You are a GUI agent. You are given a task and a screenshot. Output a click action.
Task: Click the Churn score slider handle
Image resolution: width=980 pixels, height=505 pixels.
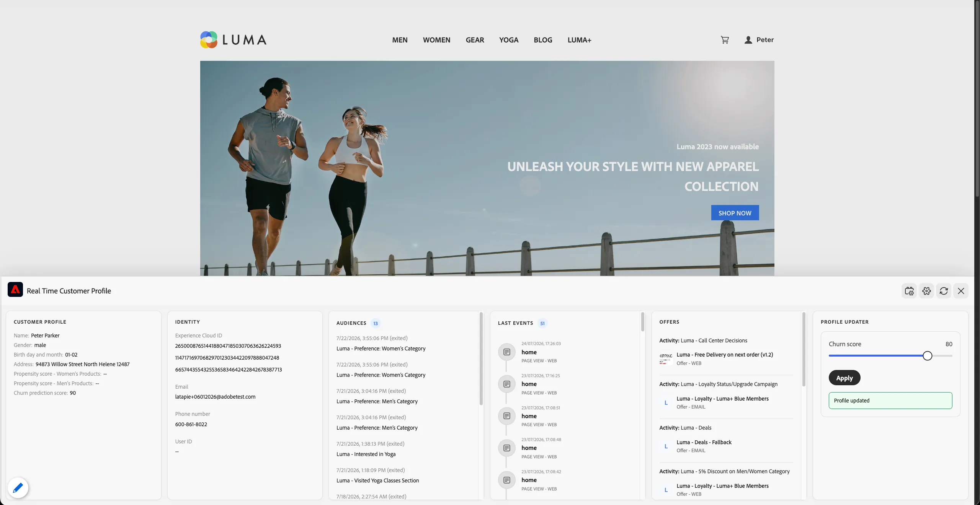click(x=927, y=356)
